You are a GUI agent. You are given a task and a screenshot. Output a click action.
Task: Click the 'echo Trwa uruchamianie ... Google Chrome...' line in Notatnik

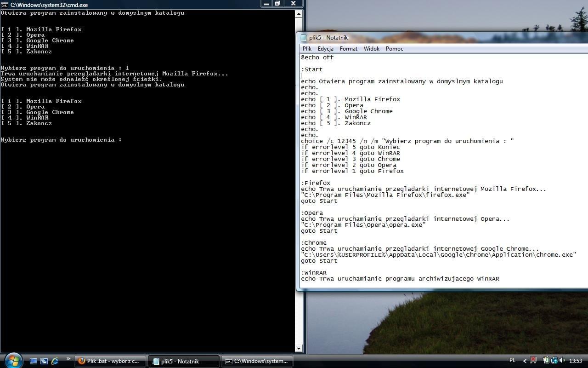pyautogui.click(x=420, y=249)
